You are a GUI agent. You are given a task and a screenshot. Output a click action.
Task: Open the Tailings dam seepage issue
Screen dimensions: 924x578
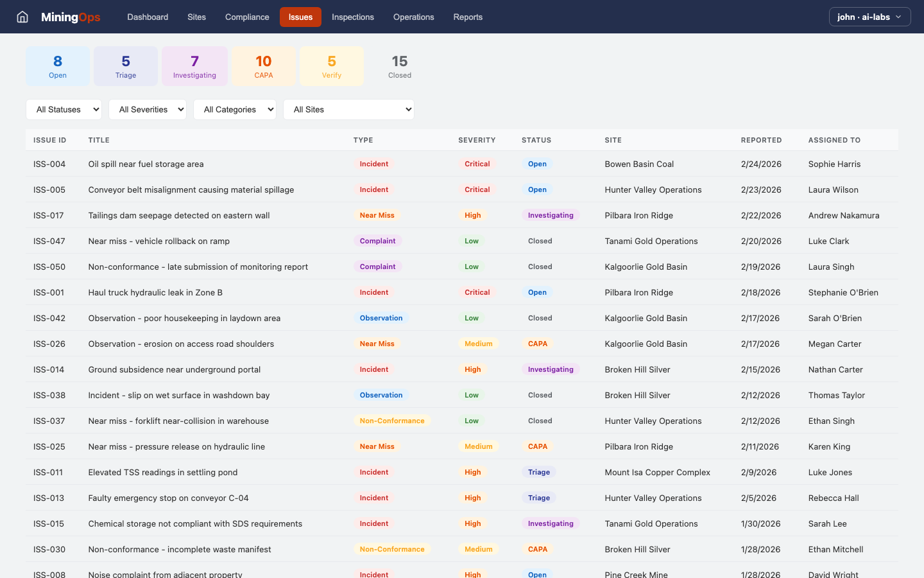179,215
